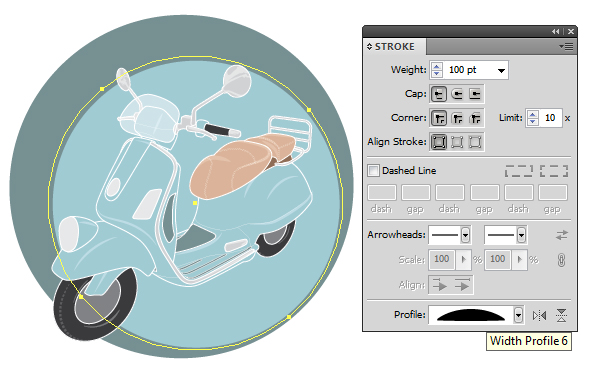Click the align dashes to corners icon
The image size is (592, 376).
(x=554, y=171)
